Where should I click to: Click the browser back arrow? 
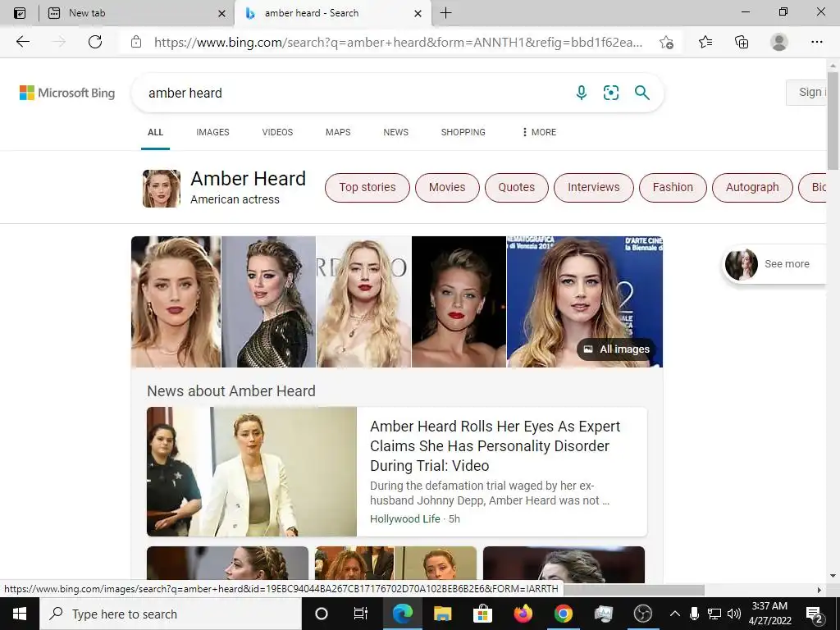coord(22,42)
